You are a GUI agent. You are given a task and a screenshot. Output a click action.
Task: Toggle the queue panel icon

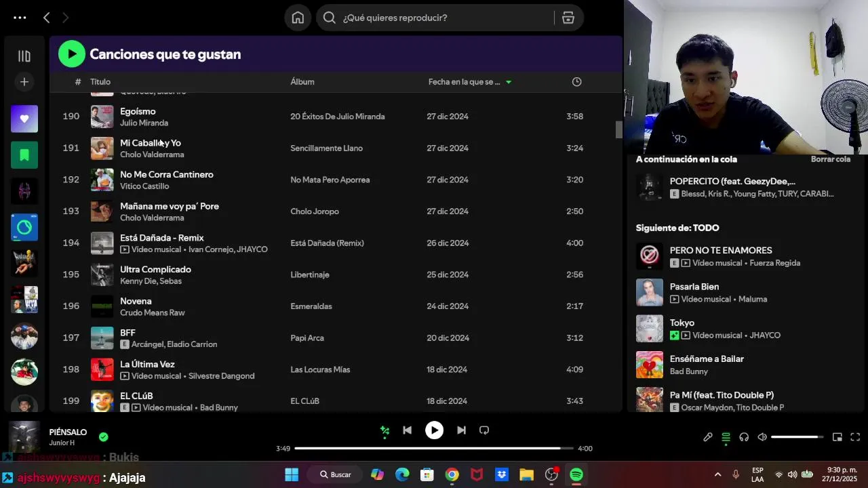[726, 437]
